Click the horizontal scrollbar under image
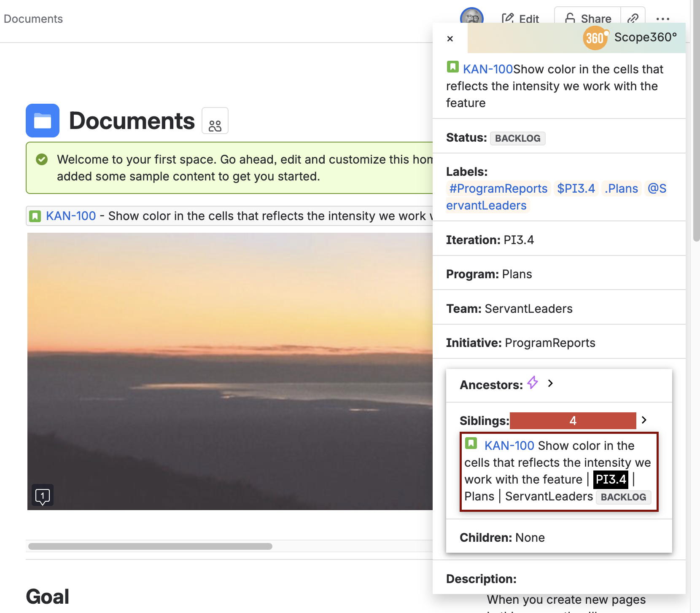700x613 pixels. point(150,546)
